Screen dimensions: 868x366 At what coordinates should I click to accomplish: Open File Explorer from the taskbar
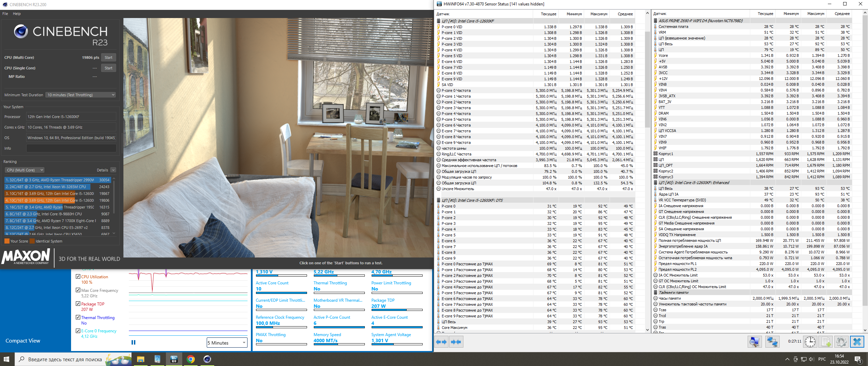140,359
